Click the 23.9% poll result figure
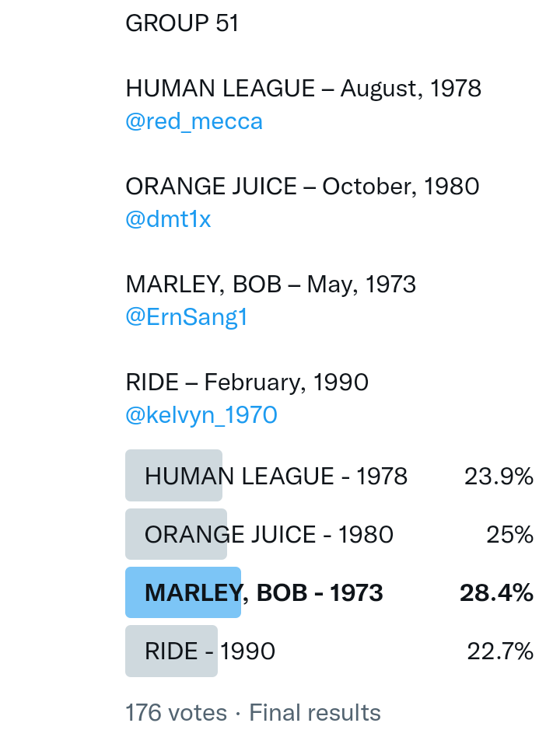Image resolution: width=560 pixels, height=737 pixels. point(499,476)
